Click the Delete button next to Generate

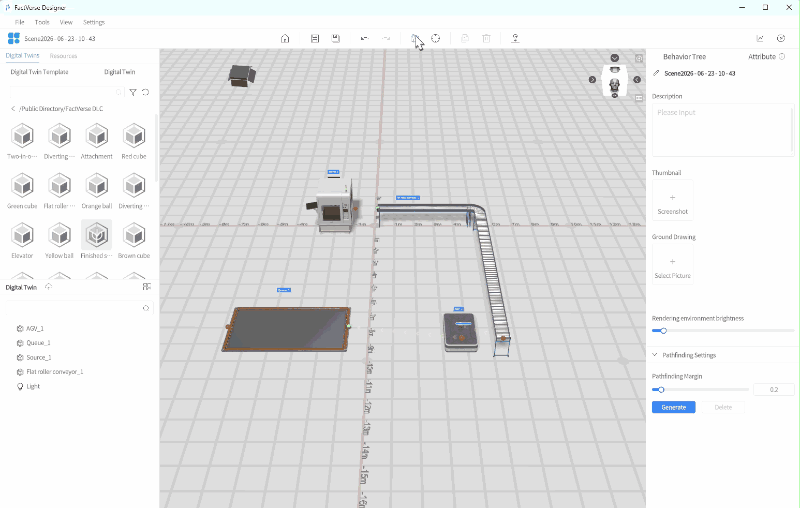[x=723, y=407]
